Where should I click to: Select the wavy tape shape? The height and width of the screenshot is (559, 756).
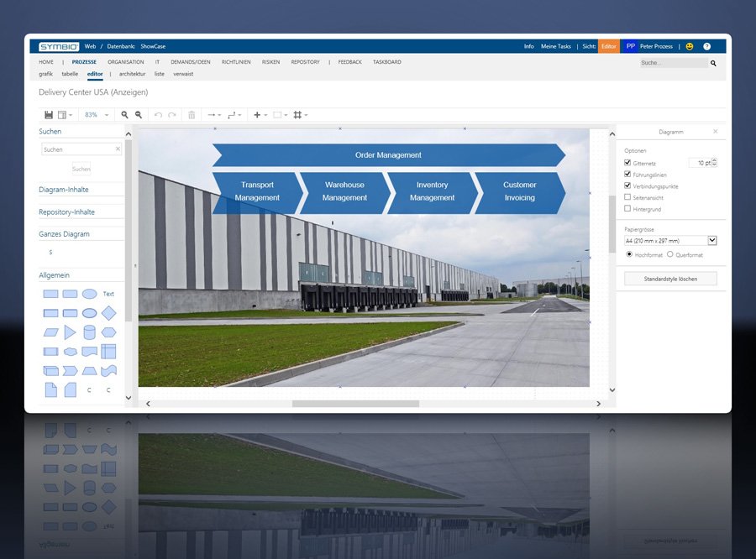(x=109, y=371)
